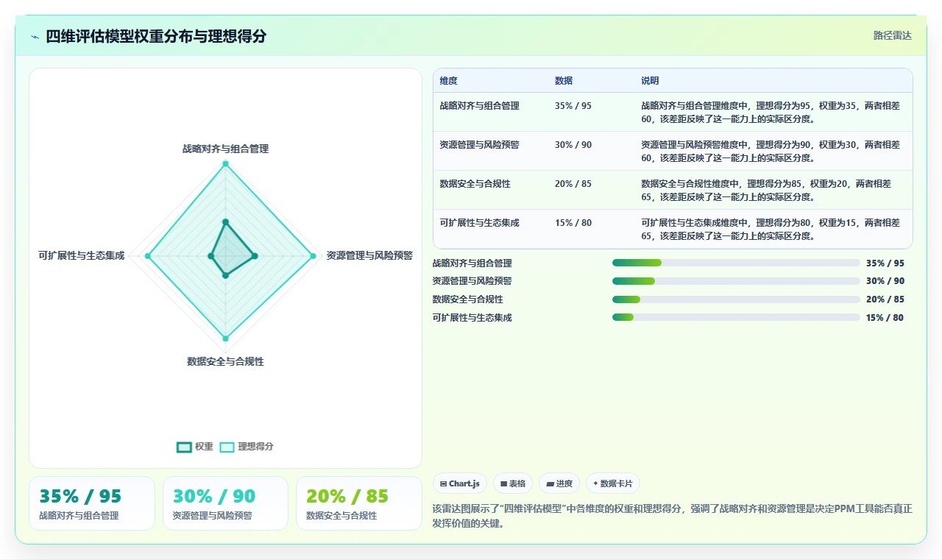The height and width of the screenshot is (560, 942).
Task: Click progress value 35% / 95 label
Action: point(885,263)
